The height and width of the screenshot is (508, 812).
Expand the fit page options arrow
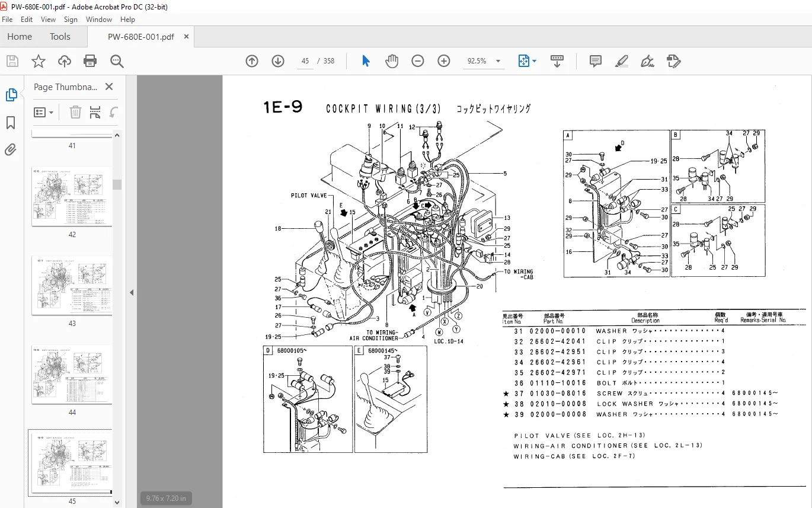coord(534,61)
